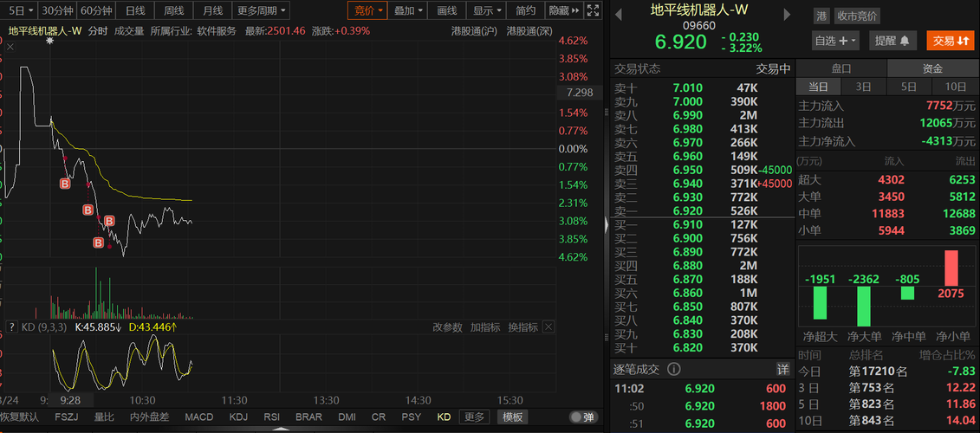Click 换指标 link

point(523,327)
